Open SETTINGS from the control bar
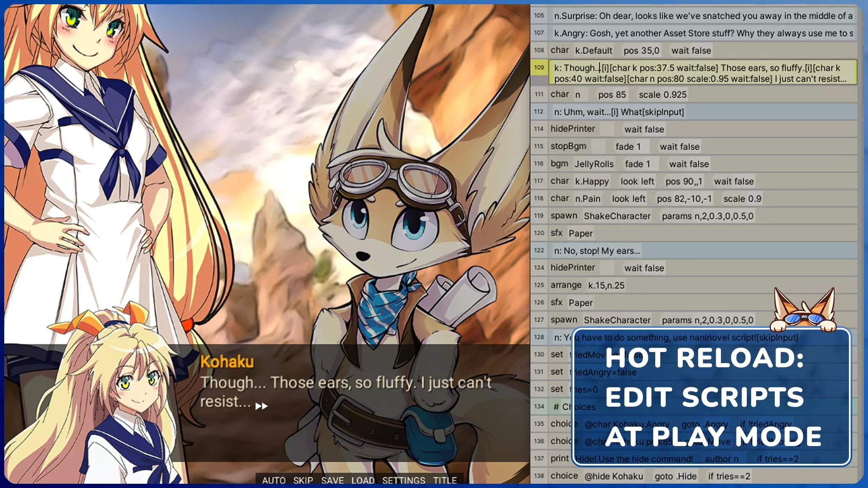Screen dimensions: 868x488 click(x=403, y=480)
